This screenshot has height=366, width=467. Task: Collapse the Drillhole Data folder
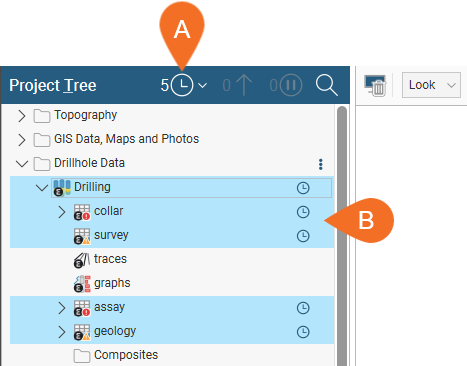tap(22, 164)
